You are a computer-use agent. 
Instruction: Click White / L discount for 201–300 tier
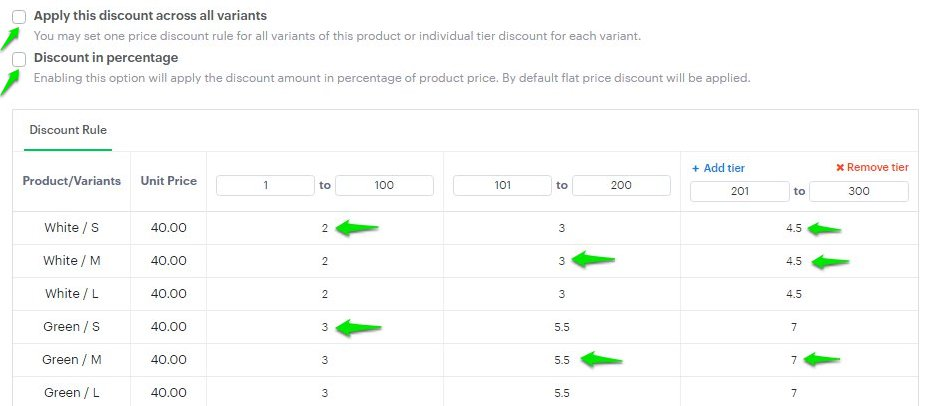pos(794,294)
